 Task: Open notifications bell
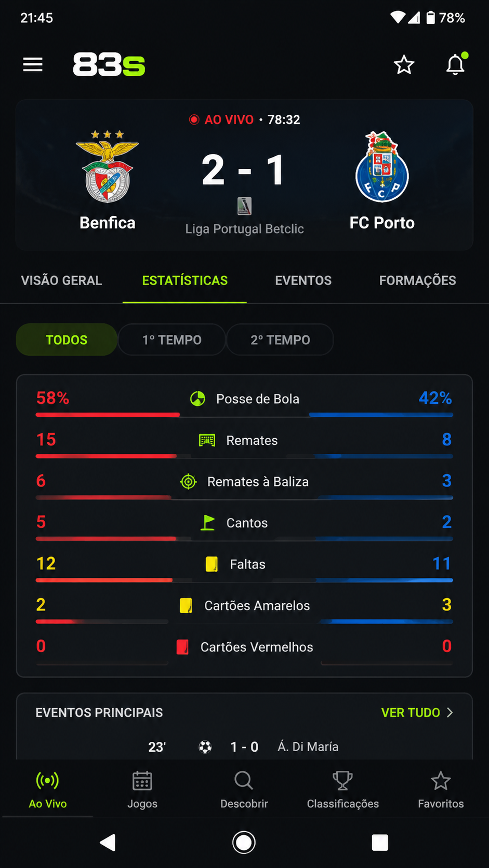point(456,64)
